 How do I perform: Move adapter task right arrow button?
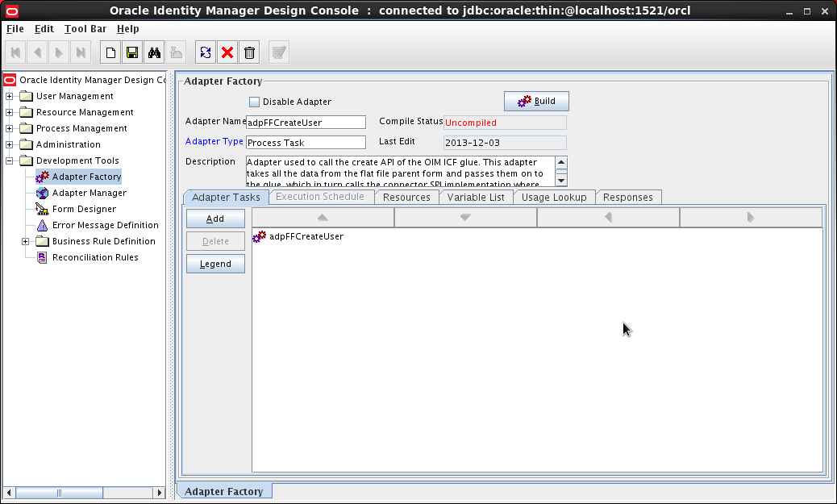[751, 217]
